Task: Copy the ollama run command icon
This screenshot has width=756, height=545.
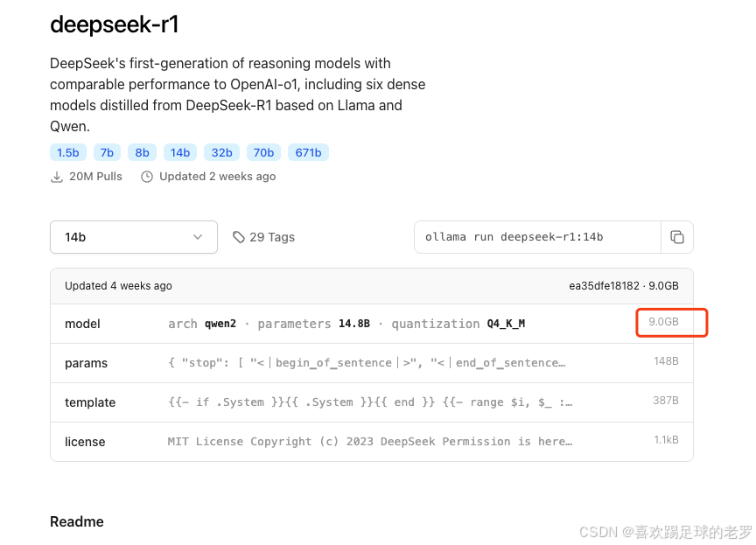Action: click(677, 237)
